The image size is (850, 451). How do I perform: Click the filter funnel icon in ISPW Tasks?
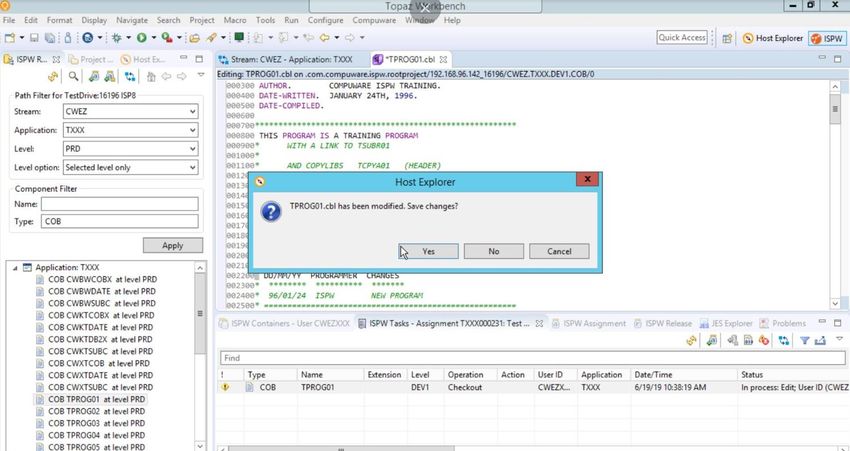[x=804, y=340]
